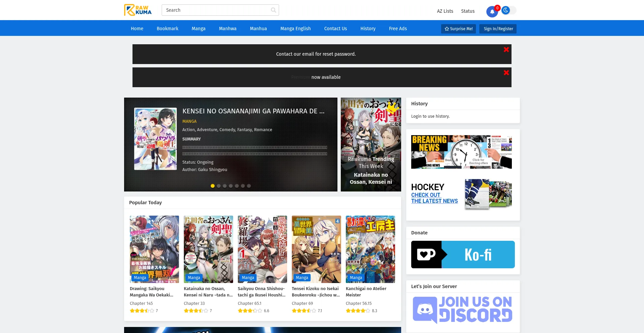644x333 pixels.
Task: Close the Premium now available banner
Action: [x=506, y=72]
